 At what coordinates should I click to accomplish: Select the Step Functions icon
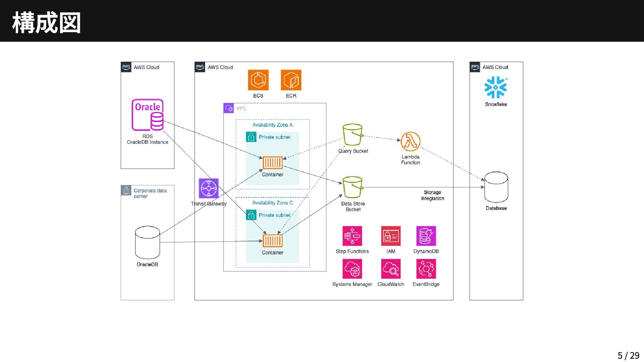352,236
